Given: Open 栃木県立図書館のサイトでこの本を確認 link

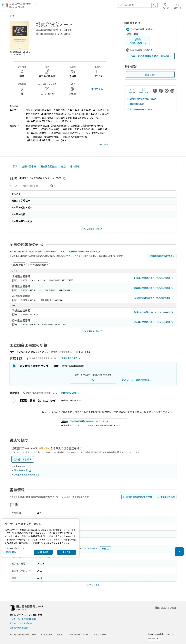Looking at the screenshot, I should pos(153,322).
